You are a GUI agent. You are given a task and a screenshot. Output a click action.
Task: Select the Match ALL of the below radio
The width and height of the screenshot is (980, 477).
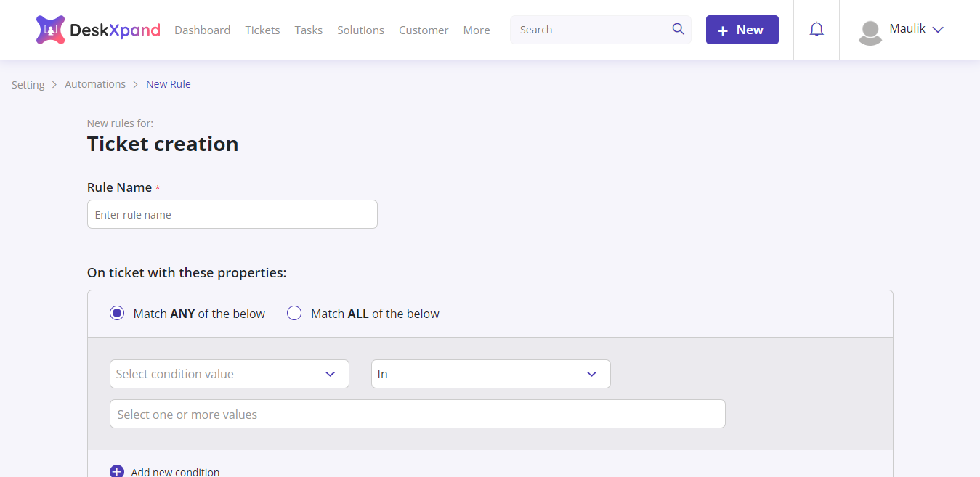coord(293,313)
